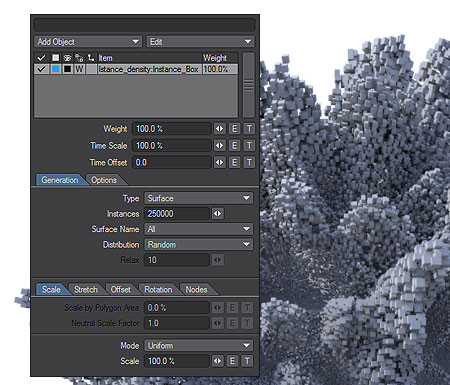Toggle the active checkmark for Instance_Box row

pyautogui.click(x=41, y=69)
